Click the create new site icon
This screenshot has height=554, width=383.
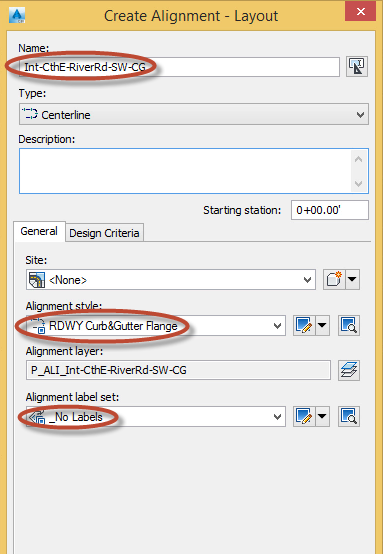[x=334, y=280]
